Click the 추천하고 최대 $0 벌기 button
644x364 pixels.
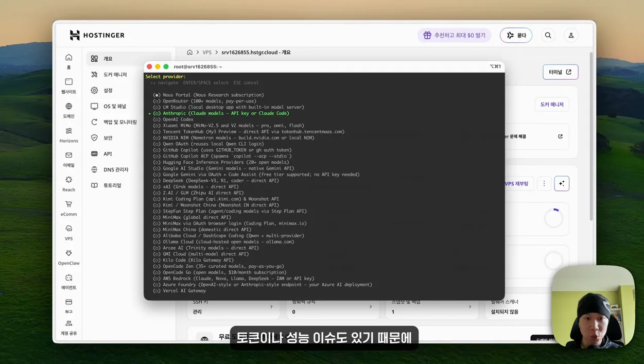click(454, 36)
